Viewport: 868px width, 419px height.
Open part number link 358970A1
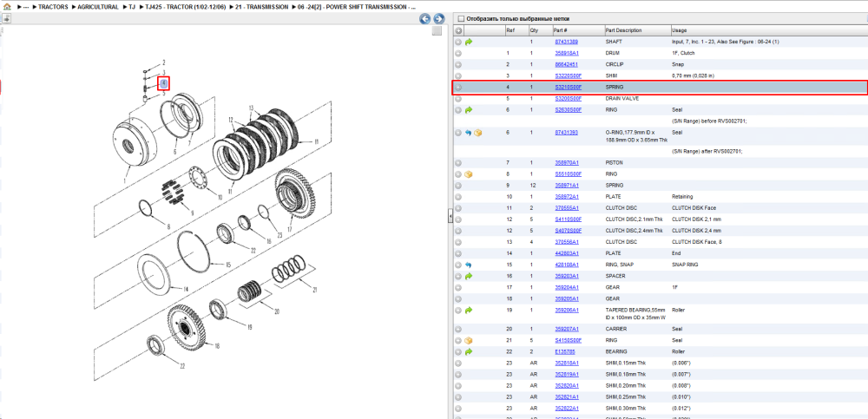(566, 163)
